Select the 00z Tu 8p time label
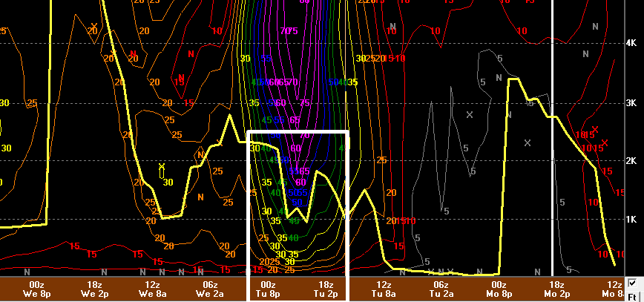The width and height of the screenshot is (644, 302). point(268,289)
